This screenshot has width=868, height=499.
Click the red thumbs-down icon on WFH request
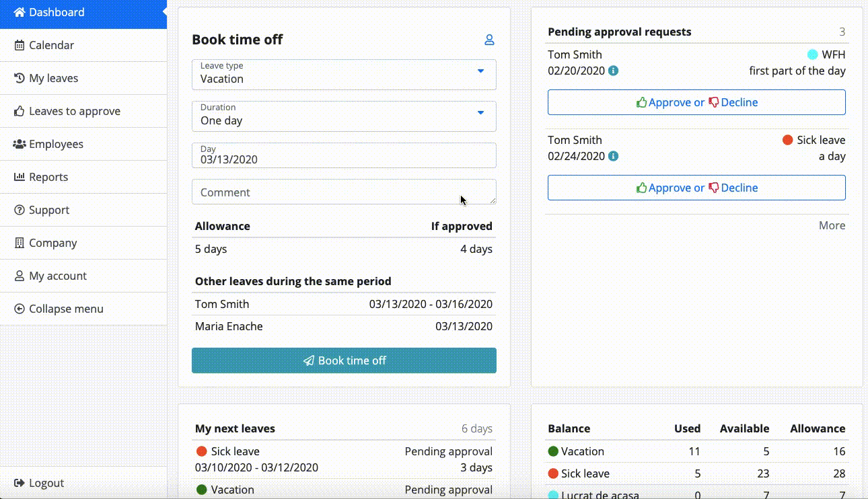pyautogui.click(x=713, y=103)
